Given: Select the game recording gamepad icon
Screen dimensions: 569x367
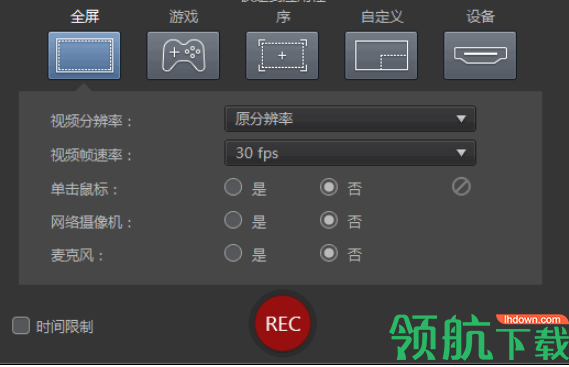Looking at the screenshot, I should (183, 56).
